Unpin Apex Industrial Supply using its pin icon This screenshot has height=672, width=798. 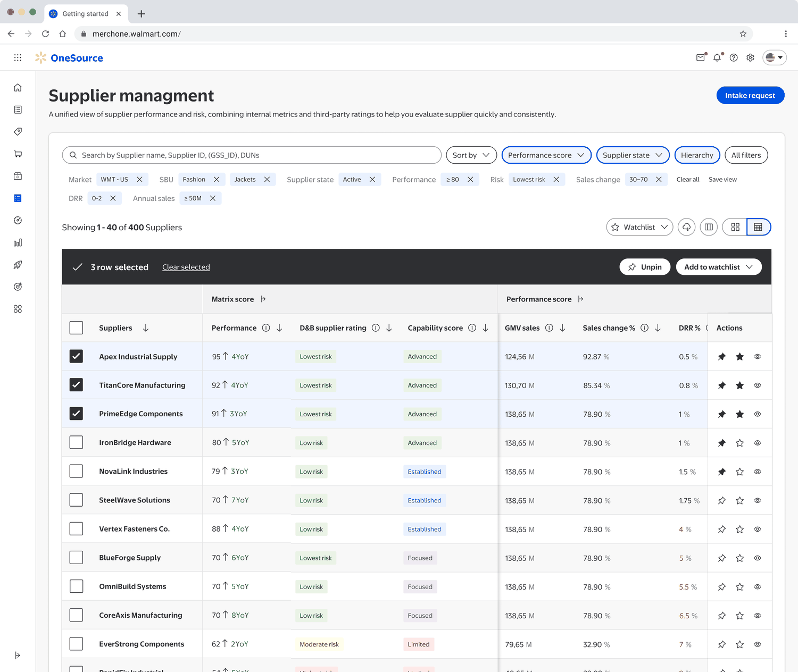722,357
